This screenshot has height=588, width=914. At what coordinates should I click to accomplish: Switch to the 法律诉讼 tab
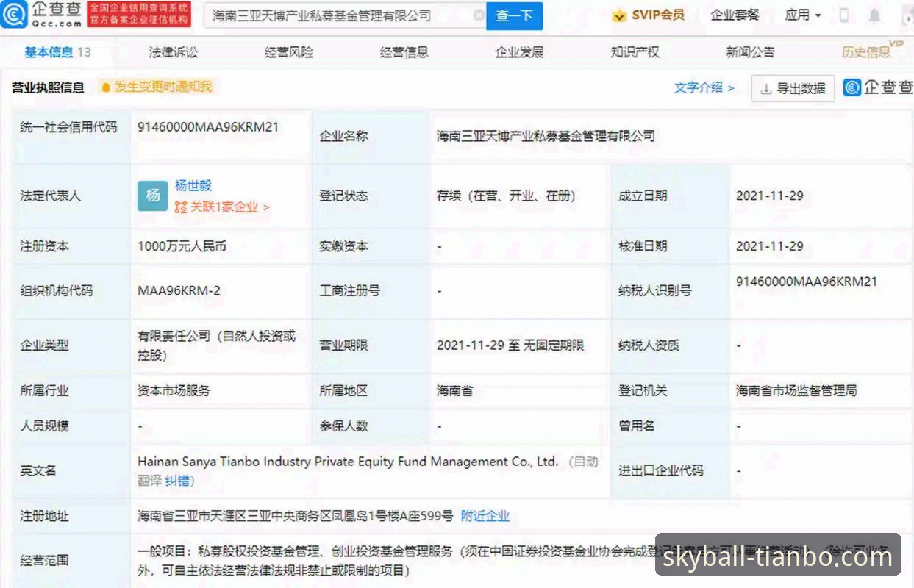[173, 51]
